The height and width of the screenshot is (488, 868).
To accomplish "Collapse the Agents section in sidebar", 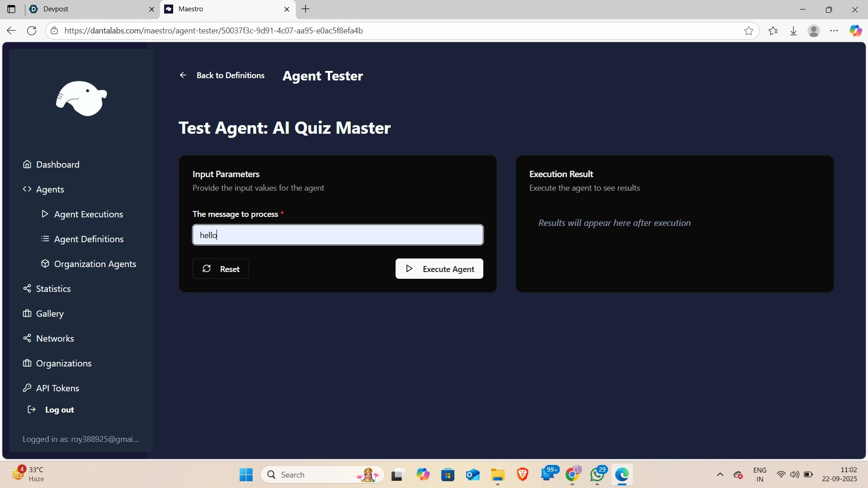I will tap(50, 189).
